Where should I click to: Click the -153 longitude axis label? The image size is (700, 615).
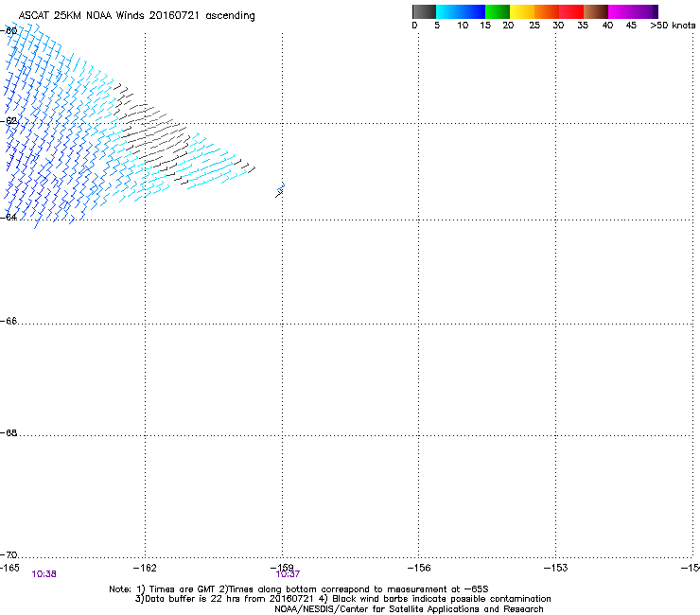[x=556, y=567]
